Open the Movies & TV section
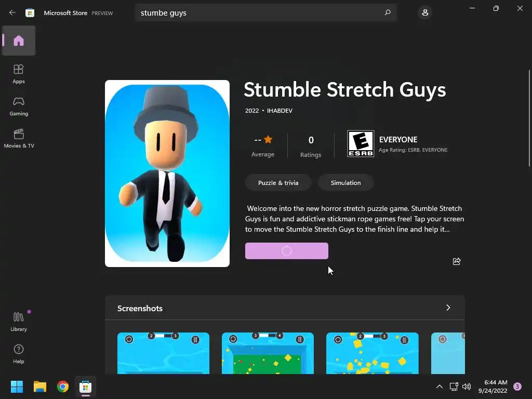This screenshot has width=532, height=399. [x=19, y=138]
